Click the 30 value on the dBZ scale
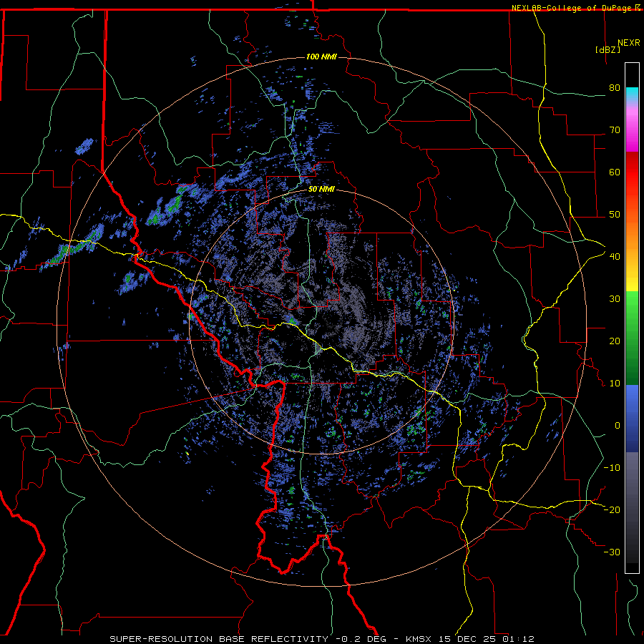The width and height of the screenshot is (644, 644). pyautogui.click(x=615, y=299)
